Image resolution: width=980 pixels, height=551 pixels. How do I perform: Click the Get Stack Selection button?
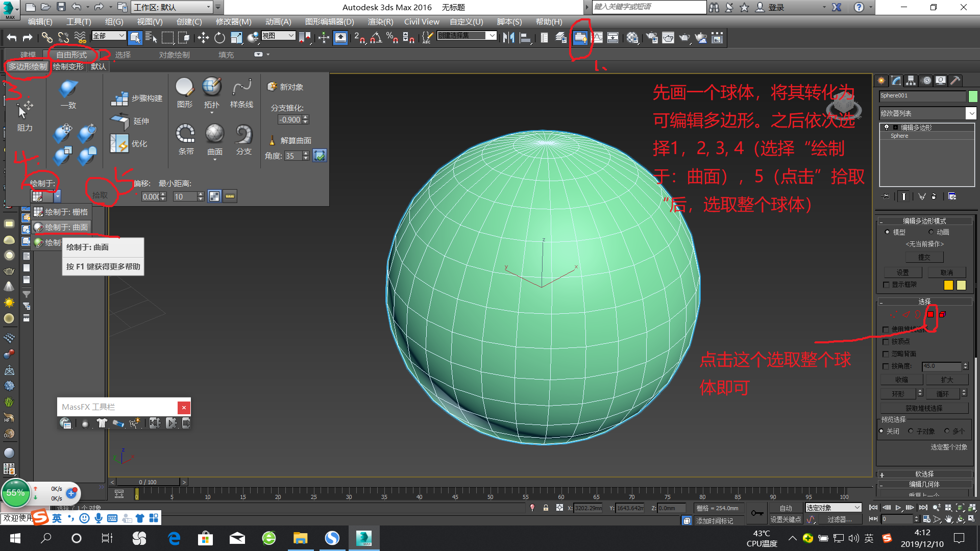coord(924,408)
